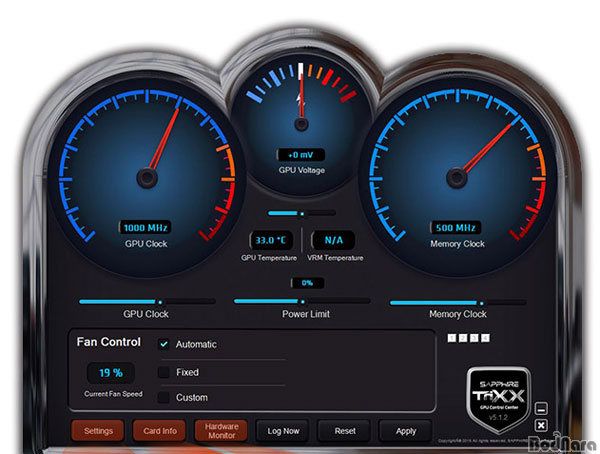Minimize the TRIXX window
This screenshot has width=600, height=454.
click(x=541, y=408)
